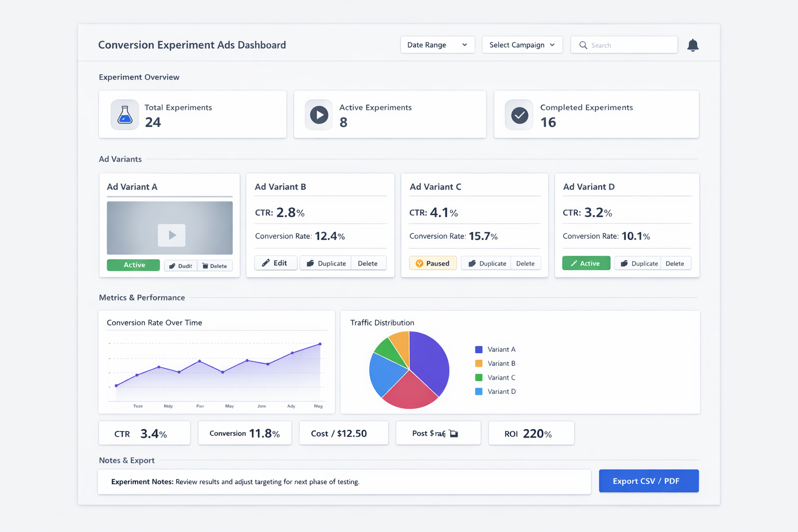798x532 pixels.
Task: Edit Ad Variant B using pencil button
Action: tap(275, 263)
